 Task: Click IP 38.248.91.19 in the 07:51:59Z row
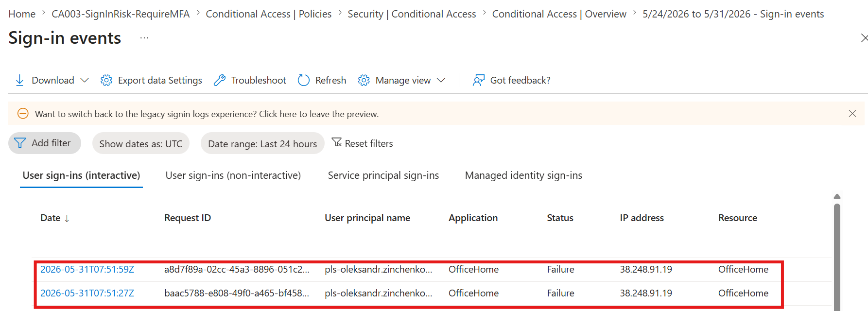(x=646, y=269)
